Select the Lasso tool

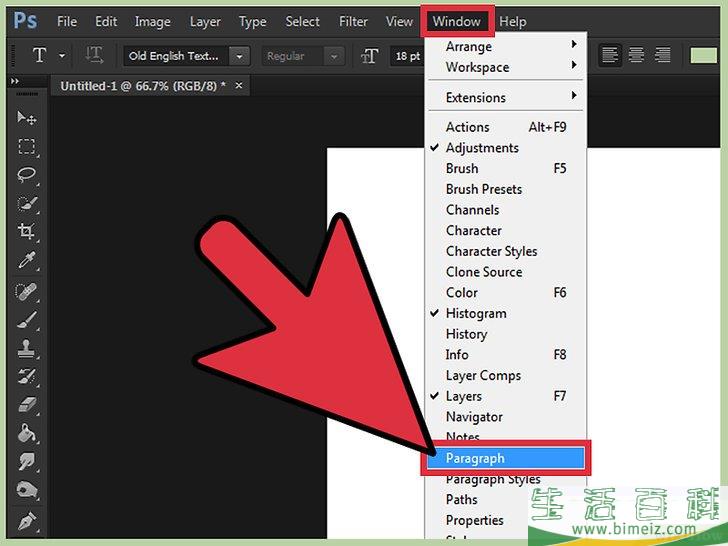coord(26,175)
